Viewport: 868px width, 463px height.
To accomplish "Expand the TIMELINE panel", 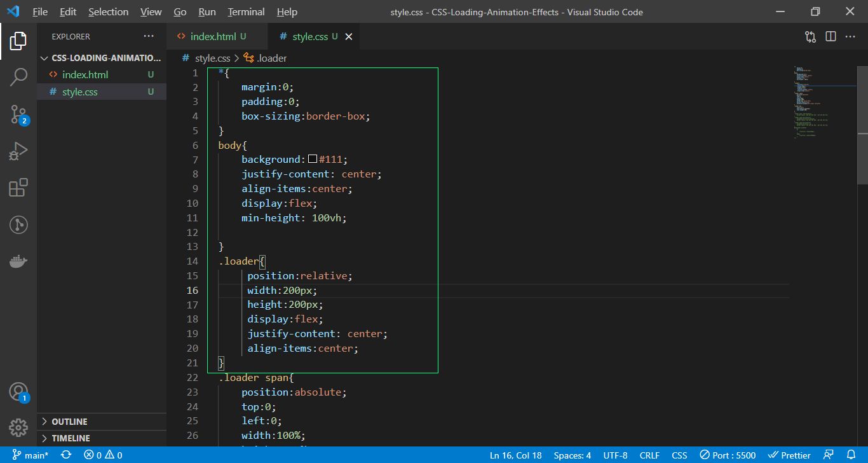I will click(x=102, y=438).
